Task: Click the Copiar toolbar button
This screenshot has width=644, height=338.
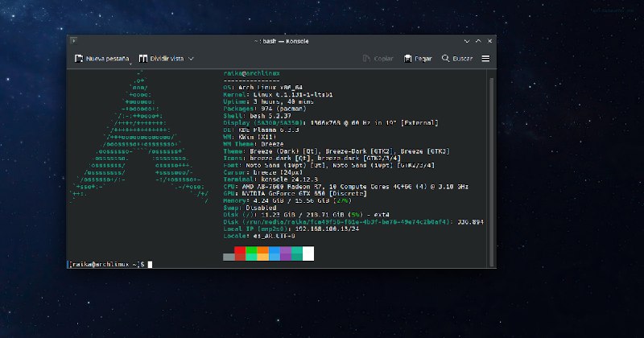Action: tap(378, 59)
